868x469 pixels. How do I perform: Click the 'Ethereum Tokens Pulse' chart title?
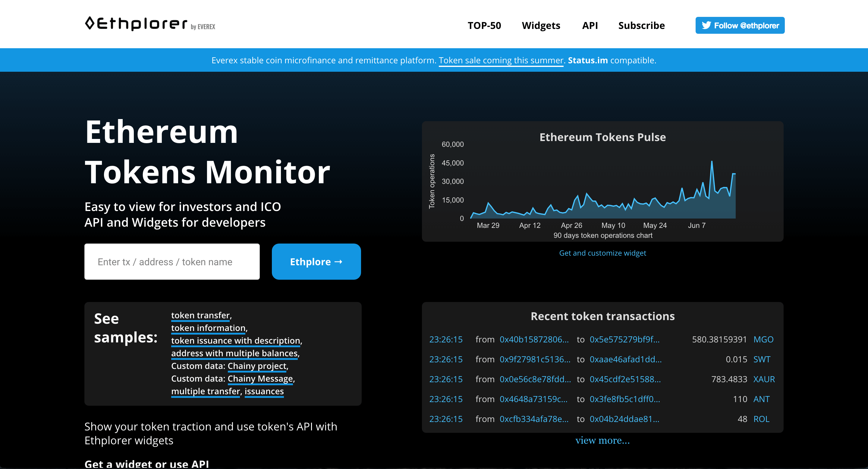(602, 137)
